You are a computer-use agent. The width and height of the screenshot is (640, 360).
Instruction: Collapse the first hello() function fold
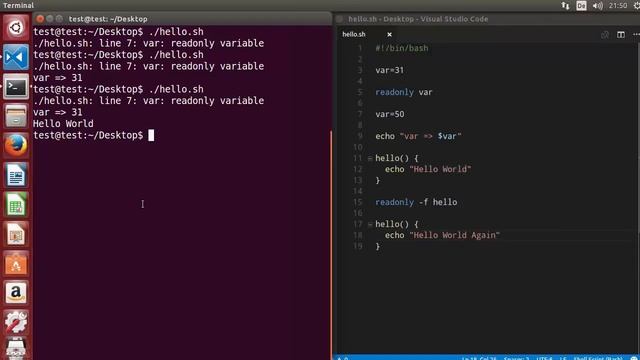tap(370, 158)
